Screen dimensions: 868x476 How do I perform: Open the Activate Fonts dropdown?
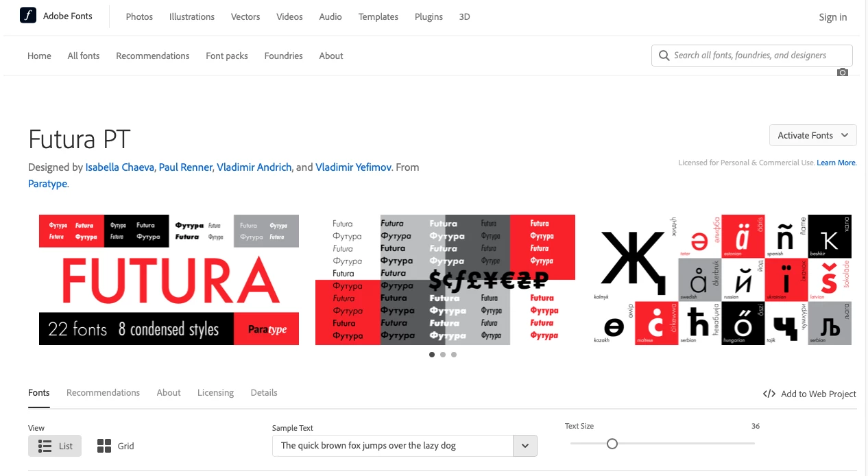pos(813,135)
